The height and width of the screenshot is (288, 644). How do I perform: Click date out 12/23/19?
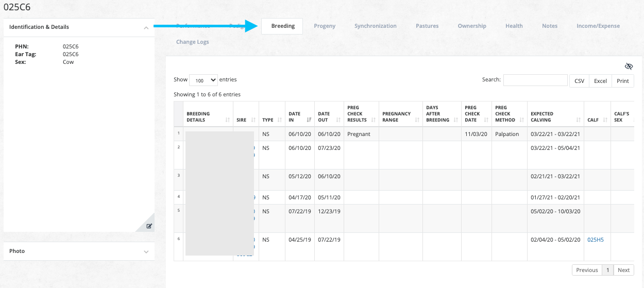coord(329,212)
